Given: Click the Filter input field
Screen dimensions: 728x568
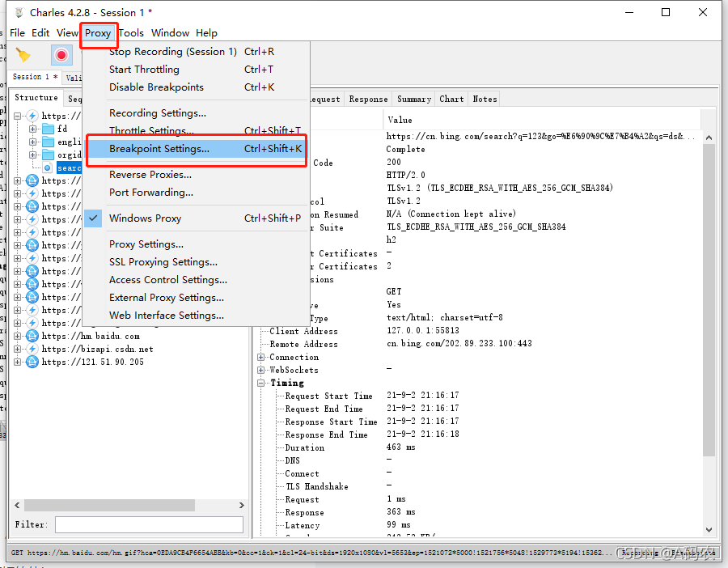Looking at the screenshot, I should point(149,524).
